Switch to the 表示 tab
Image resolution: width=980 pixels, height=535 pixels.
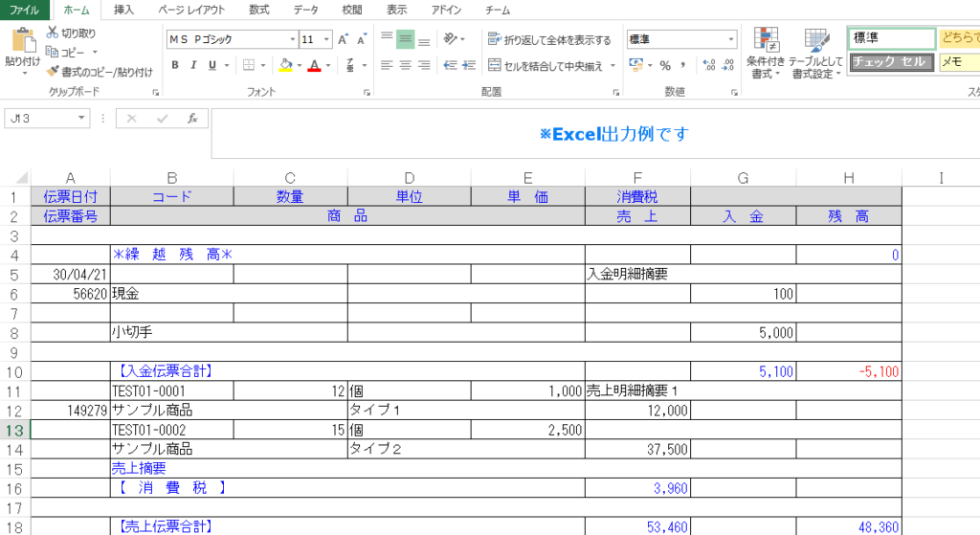point(396,10)
